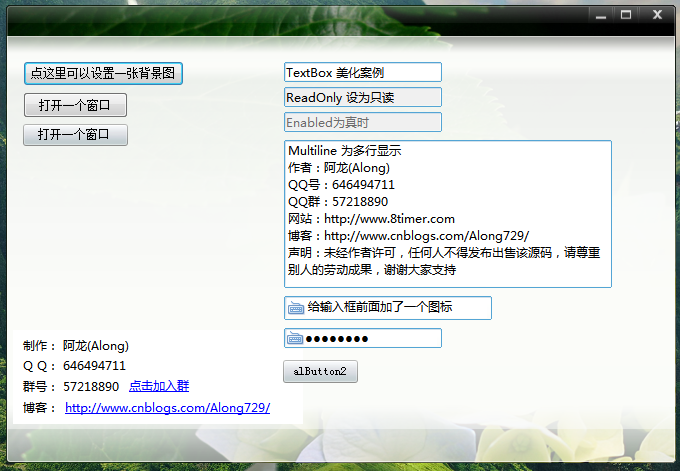
Task: Minimize the window
Action: (x=601, y=16)
